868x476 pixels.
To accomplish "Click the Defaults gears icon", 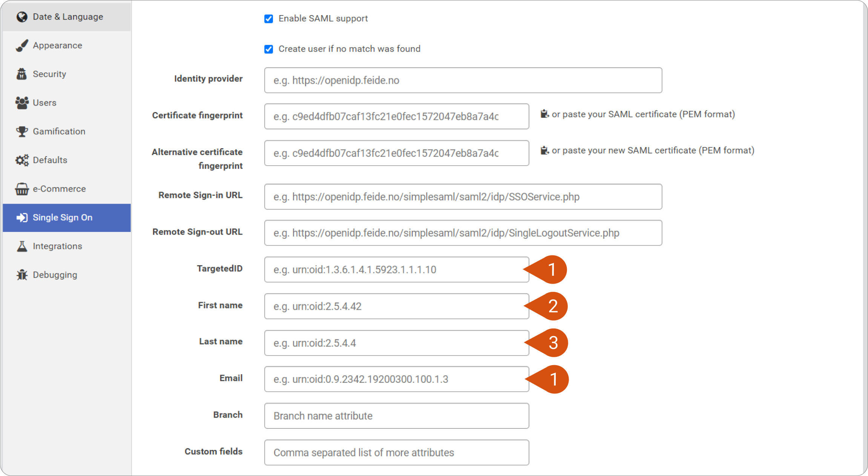I will [x=22, y=160].
